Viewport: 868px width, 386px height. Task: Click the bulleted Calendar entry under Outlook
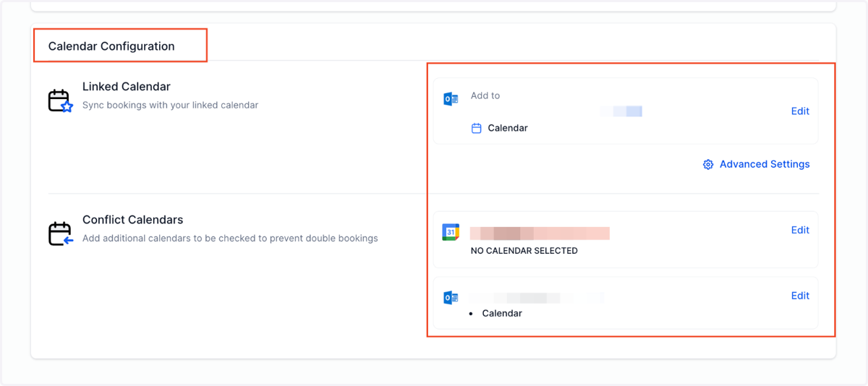coord(502,313)
